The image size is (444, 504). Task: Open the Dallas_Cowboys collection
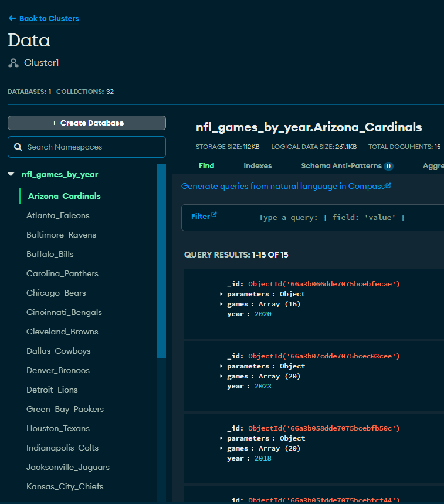(58, 351)
